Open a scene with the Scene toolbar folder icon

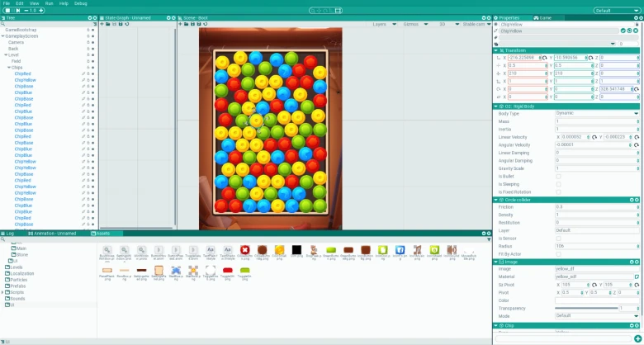[186, 24]
